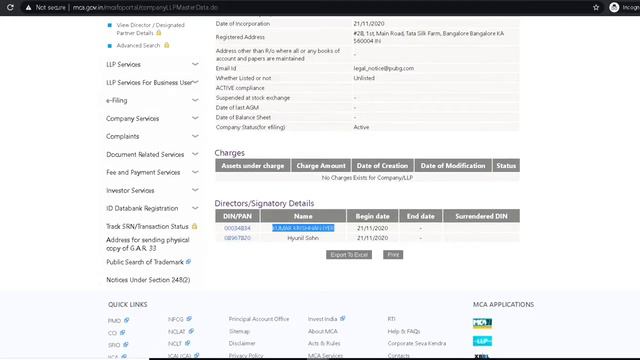Click external link icon beside Public Search of Trademark

[188, 262]
